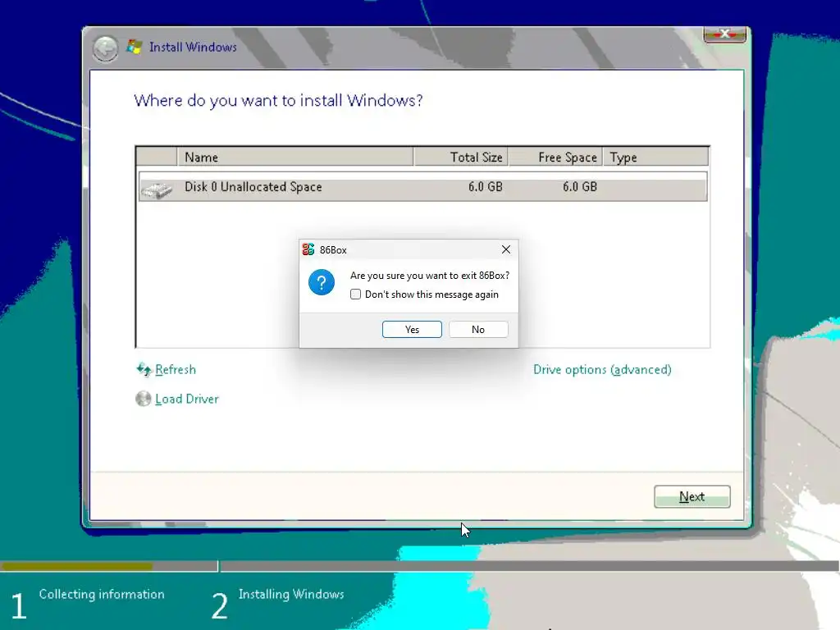Click the Next button
840x630 pixels.
click(x=692, y=496)
